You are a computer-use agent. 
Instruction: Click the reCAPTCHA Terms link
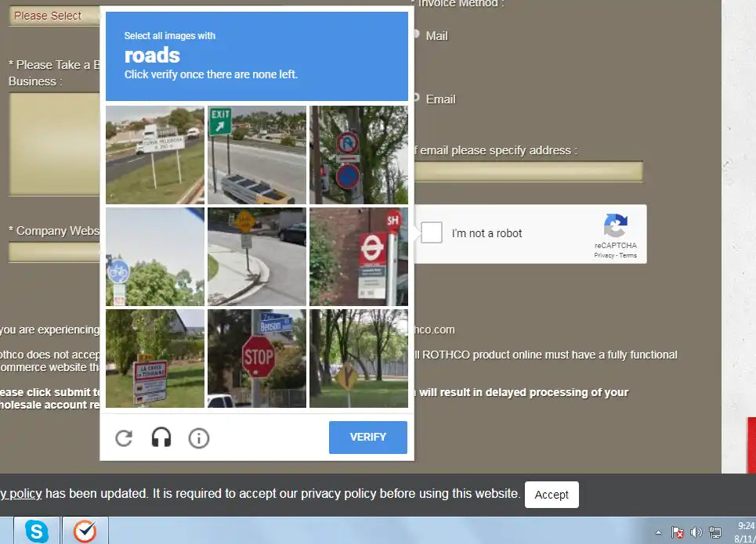[x=628, y=256]
